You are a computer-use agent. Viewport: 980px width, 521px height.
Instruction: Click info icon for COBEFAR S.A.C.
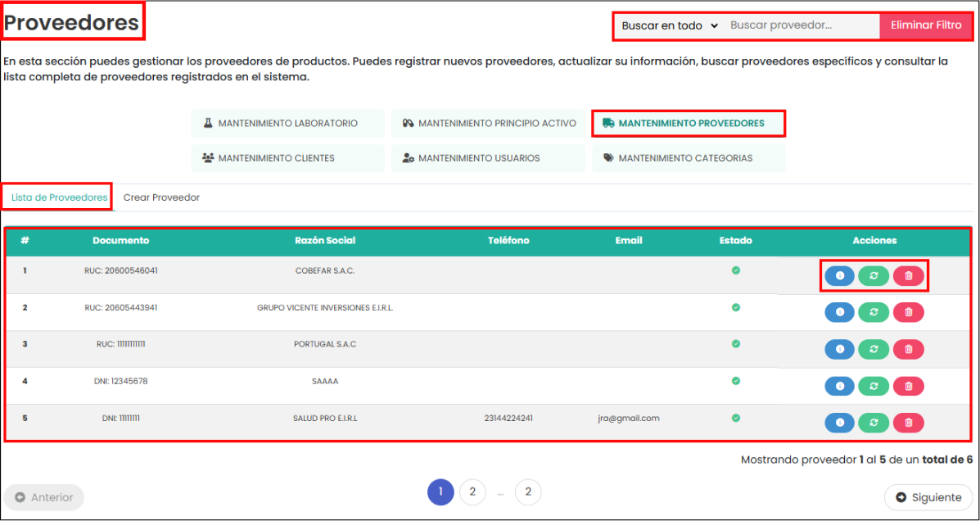tap(839, 276)
